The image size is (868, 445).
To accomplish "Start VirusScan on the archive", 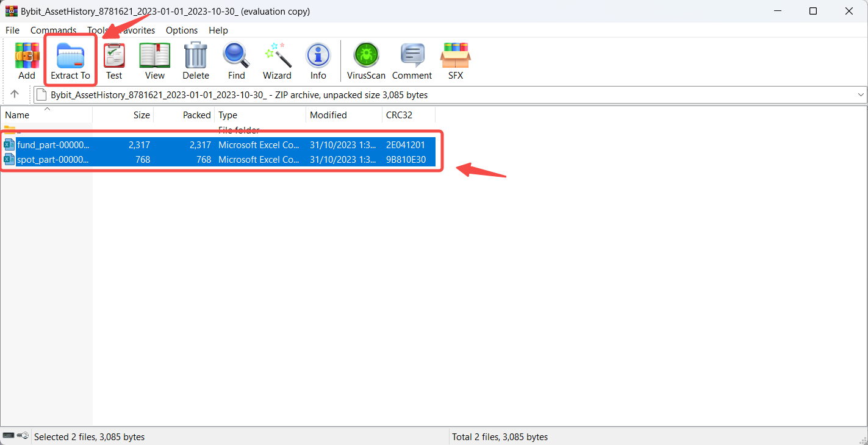I will point(366,61).
